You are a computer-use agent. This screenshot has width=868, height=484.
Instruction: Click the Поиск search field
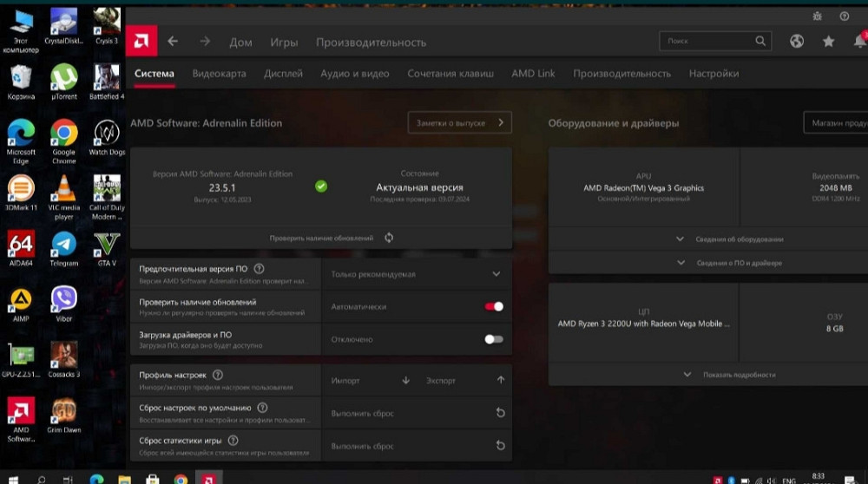[x=707, y=41]
